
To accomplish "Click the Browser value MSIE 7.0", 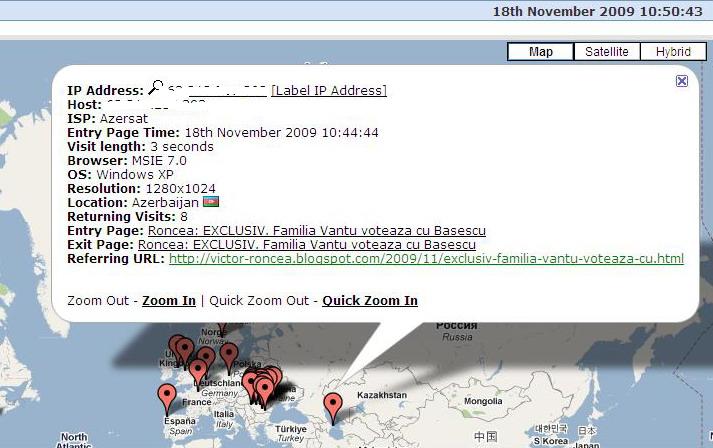I will tap(159, 161).
